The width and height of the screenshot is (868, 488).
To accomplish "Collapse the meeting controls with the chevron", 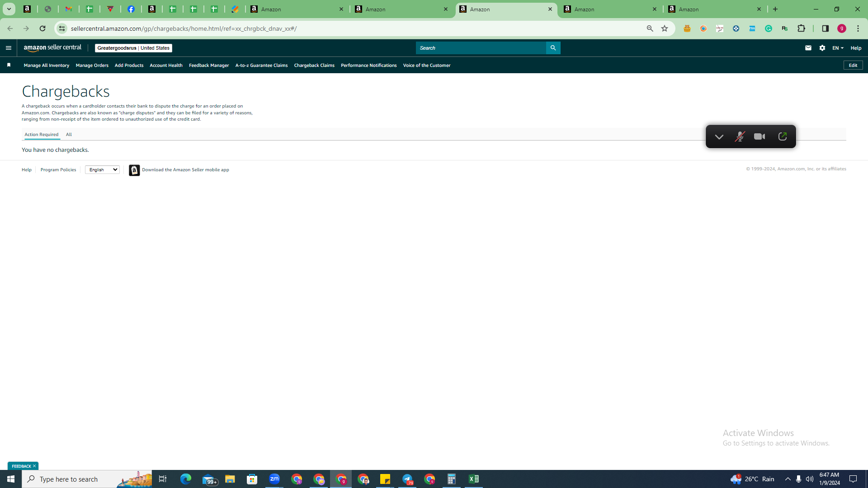I will point(719,136).
